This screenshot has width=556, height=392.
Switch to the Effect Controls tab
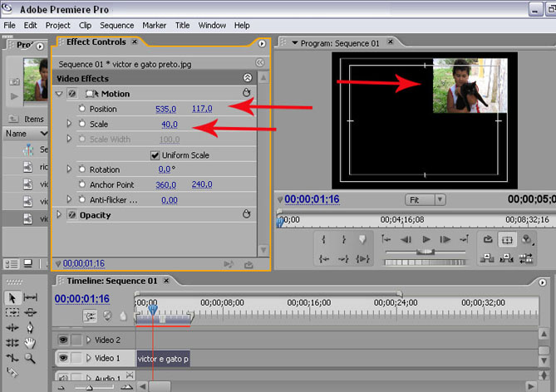96,42
